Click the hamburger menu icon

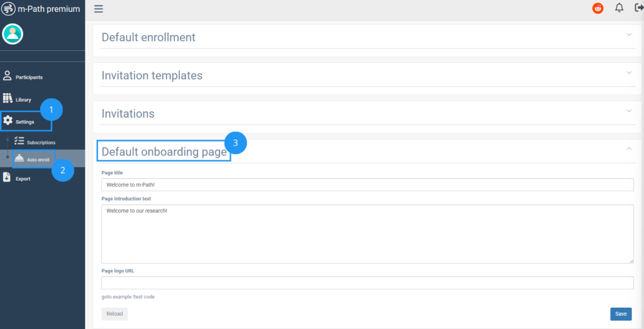(99, 9)
